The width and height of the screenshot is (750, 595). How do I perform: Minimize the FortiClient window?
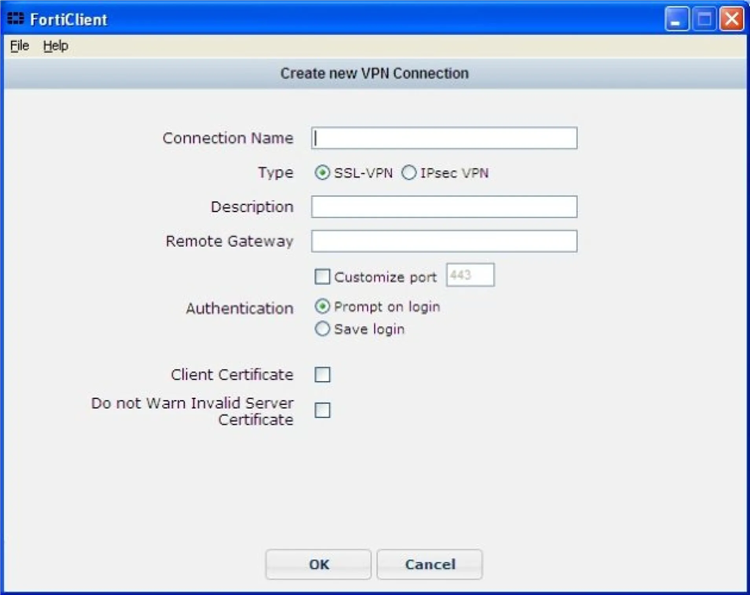point(676,19)
